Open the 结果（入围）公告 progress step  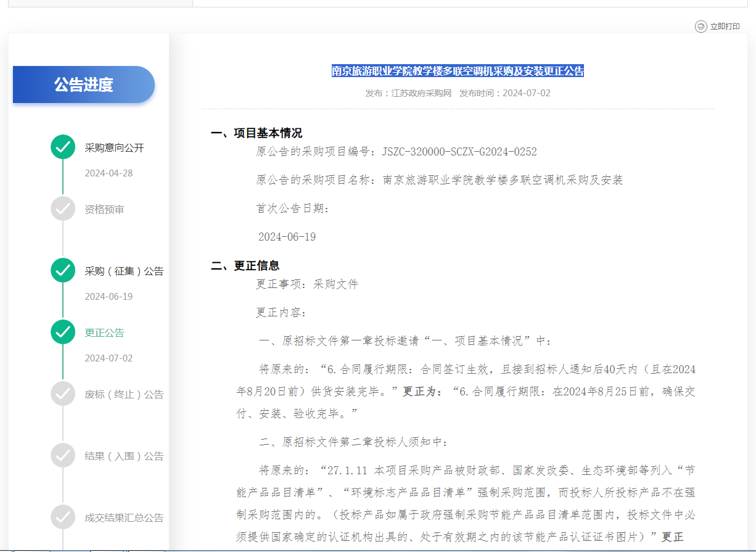[x=124, y=456]
